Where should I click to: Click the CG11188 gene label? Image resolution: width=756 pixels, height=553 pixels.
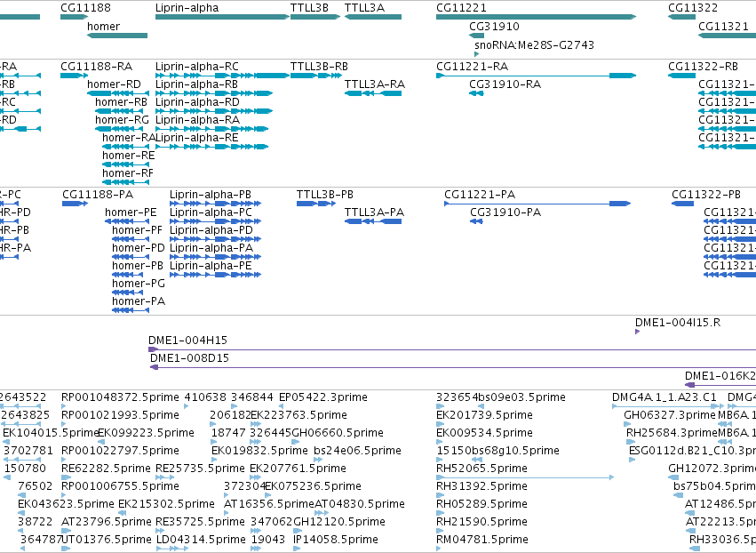click(x=85, y=8)
